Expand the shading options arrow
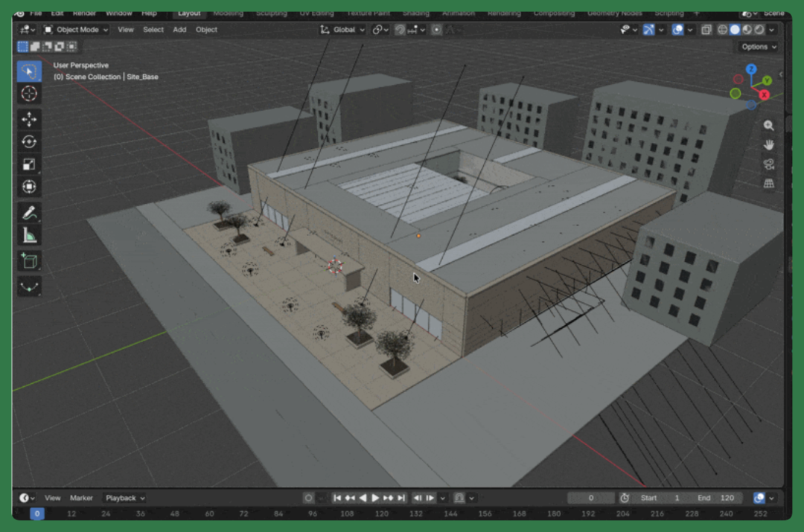The width and height of the screenshot is (804, 532). pos(772,30)
